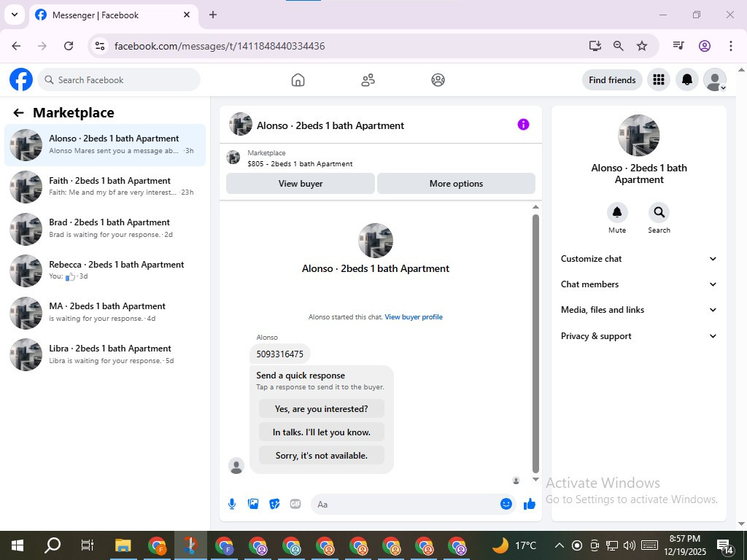Open Chrome three-dot menu
This screenshot has width=747, height=560.
coord(730,46)
